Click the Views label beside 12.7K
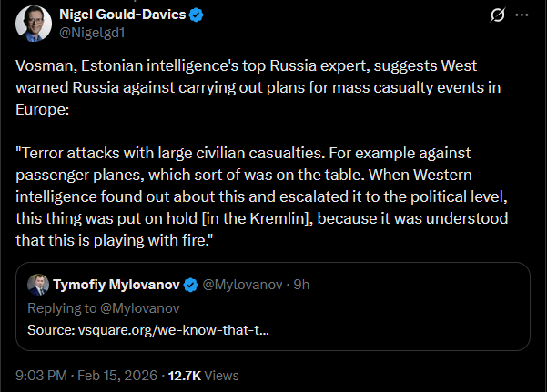 221,376
